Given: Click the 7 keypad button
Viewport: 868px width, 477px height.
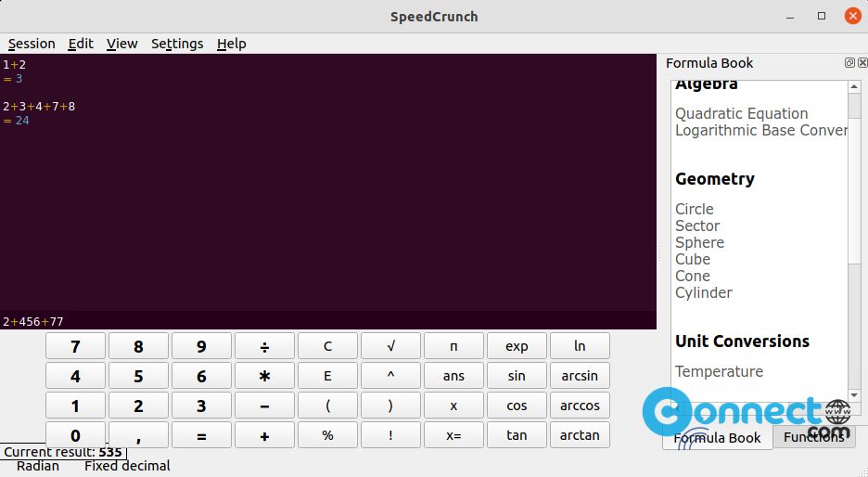Looking at the screenshot, I should click(x=75, y=346).
